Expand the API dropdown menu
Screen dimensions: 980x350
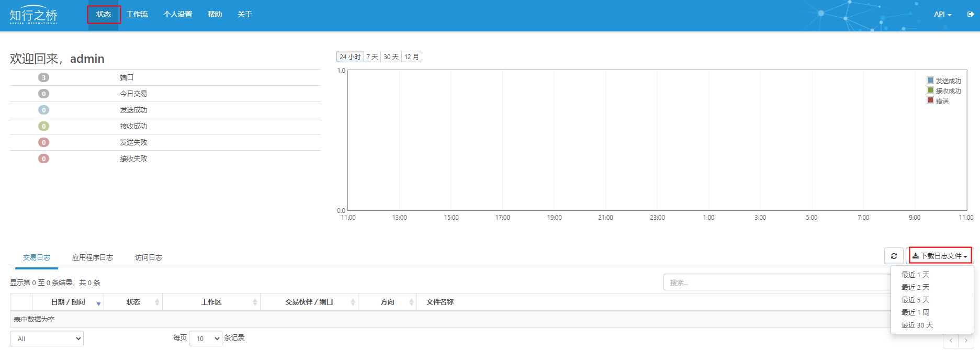tap(942, 15)
